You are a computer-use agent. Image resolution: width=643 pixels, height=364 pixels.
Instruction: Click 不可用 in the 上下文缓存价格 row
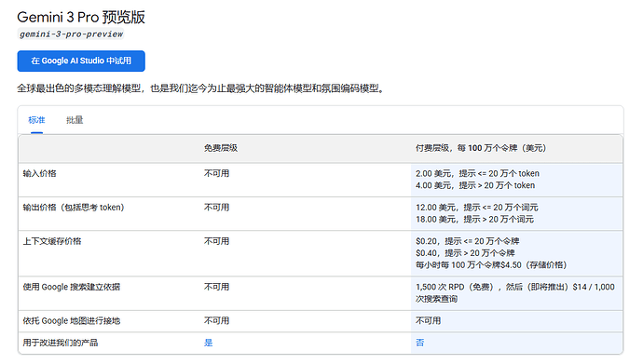pyautogui.click(x=217, y=241)
